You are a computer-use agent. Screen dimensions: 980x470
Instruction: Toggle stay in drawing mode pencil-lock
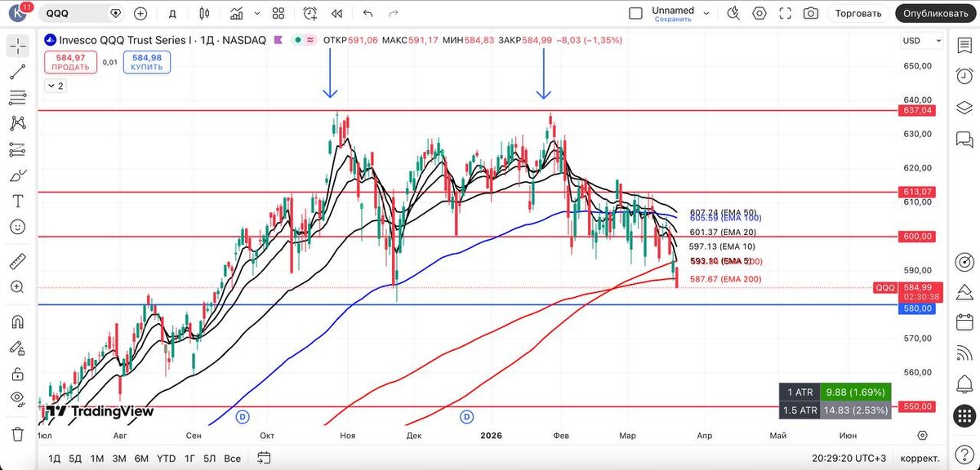pyautogui.click(x=17, y=348)
